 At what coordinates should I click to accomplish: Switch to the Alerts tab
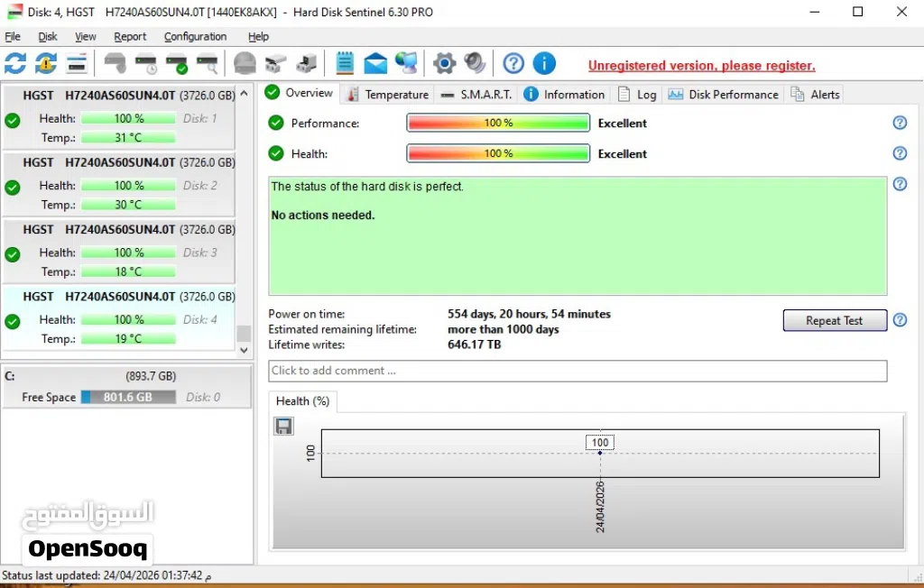click(x=815, y=95)
